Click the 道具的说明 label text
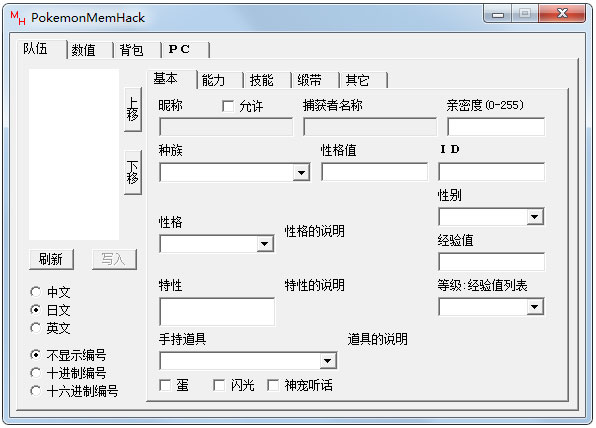The image size is (596, 428). 377,339
